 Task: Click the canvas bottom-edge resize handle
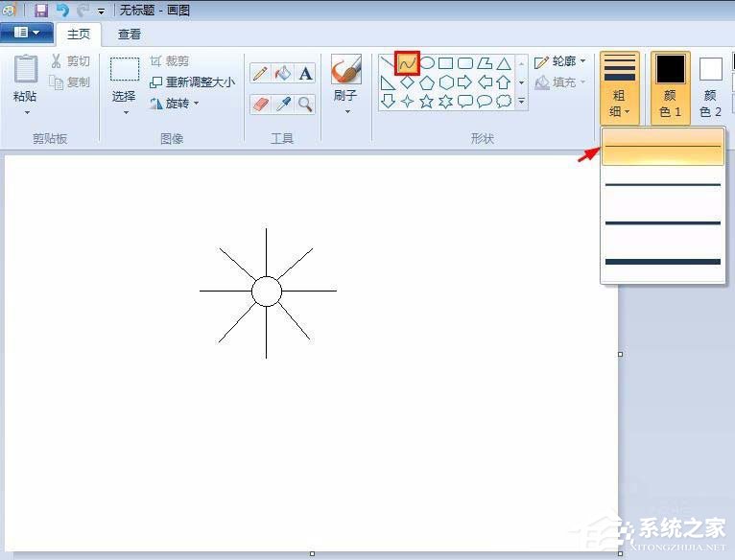click(x=312, y=554)
